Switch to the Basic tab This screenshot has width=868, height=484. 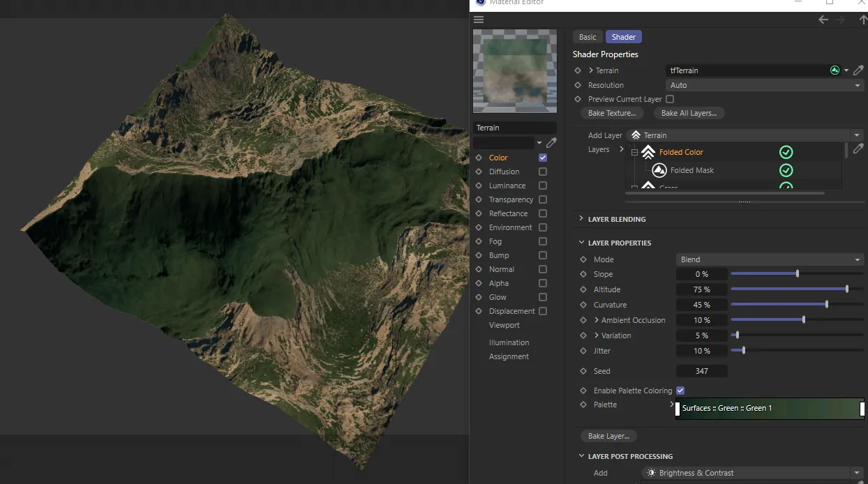click(588, 37)
